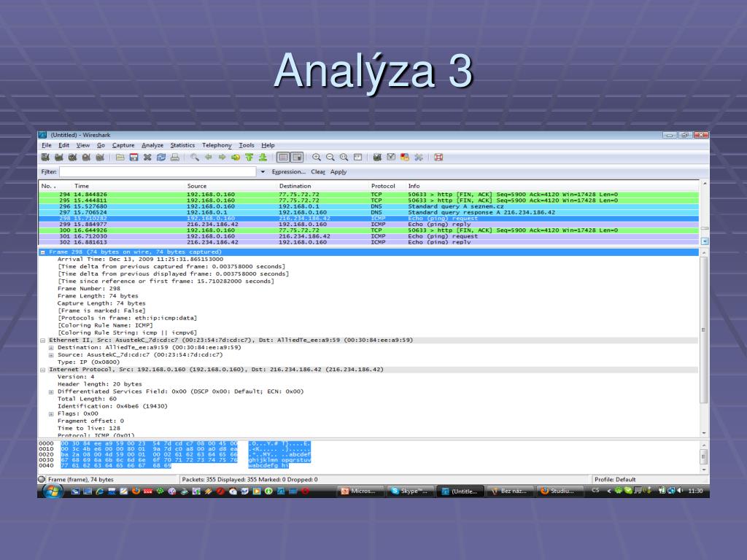Open the Tools menu

[x=247, y=145]
